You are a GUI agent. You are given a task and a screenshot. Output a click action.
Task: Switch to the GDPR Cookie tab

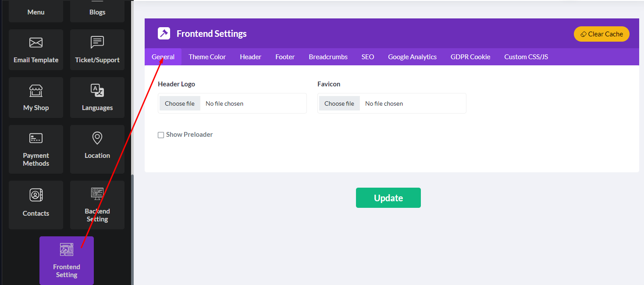(470, 57)
